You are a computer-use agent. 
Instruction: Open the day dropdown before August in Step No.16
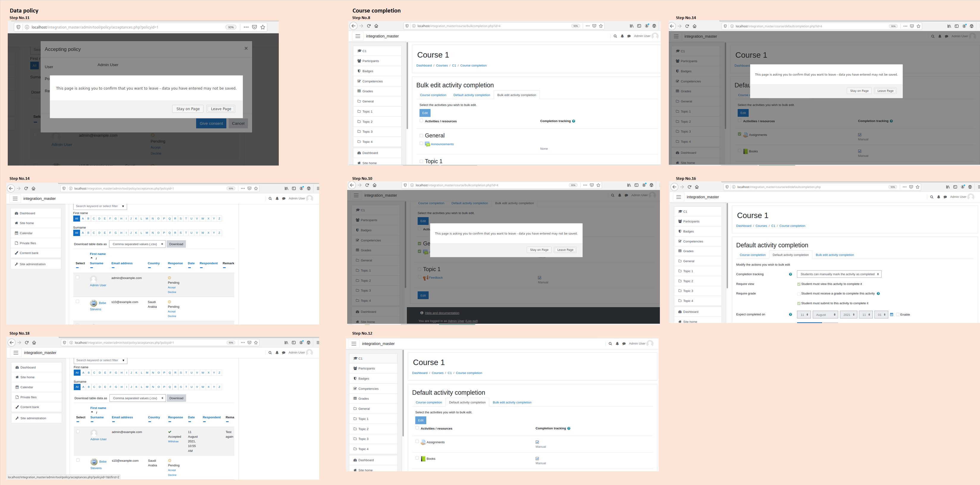coord(804,315)
